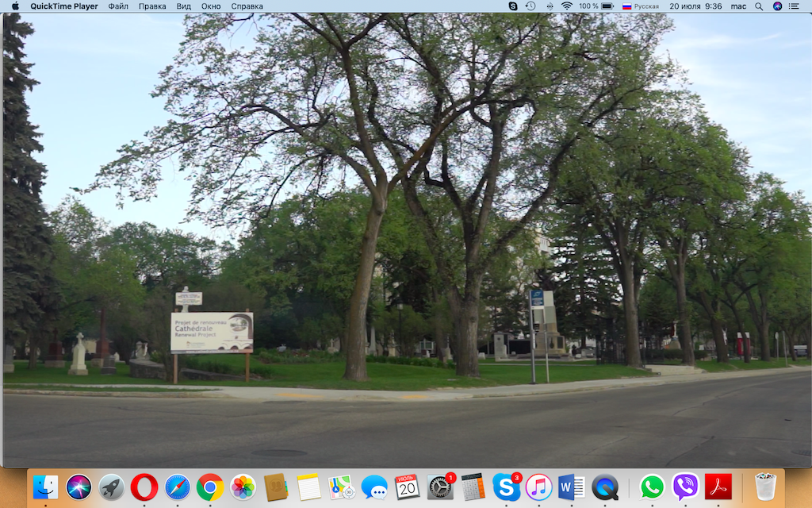Open the Вид menu
The image size is (812, 508).
click(184, 6)
